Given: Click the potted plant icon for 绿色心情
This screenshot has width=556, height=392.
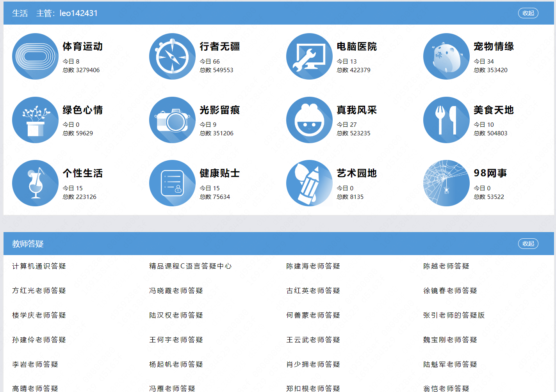Looking at the screenshot, I should coord(35,120).
